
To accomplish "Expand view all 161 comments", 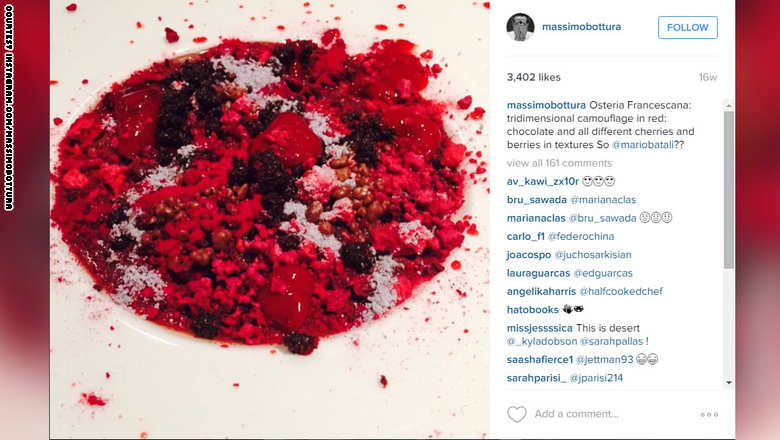I will click(559, 163).
